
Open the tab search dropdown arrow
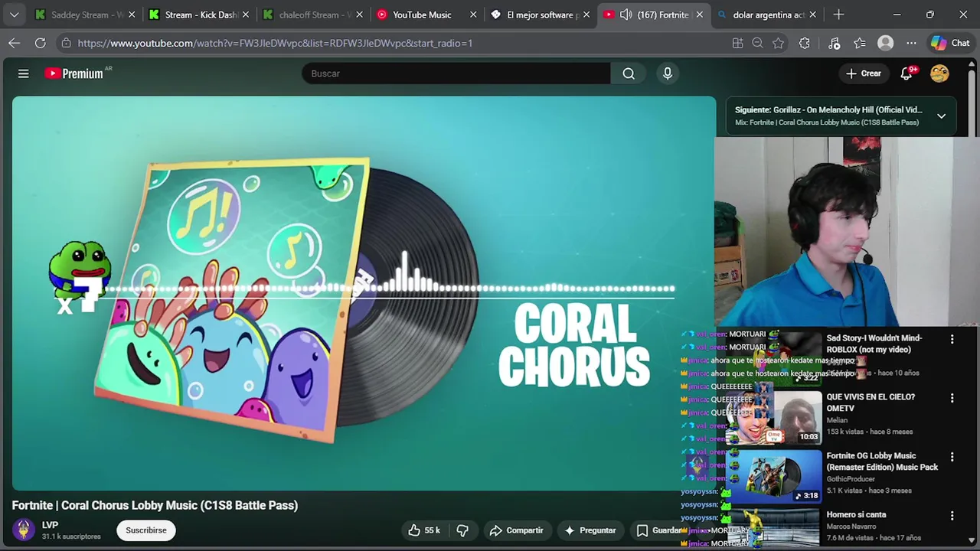tap(14, 15)
